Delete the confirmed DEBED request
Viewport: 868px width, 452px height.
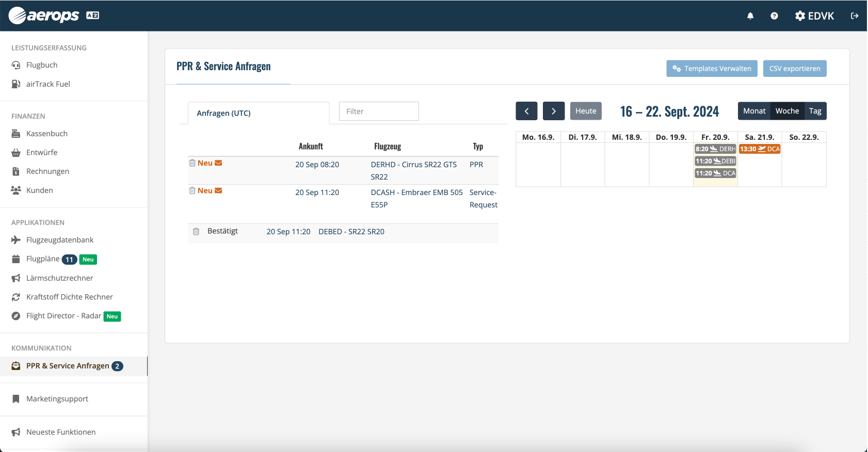196,232
